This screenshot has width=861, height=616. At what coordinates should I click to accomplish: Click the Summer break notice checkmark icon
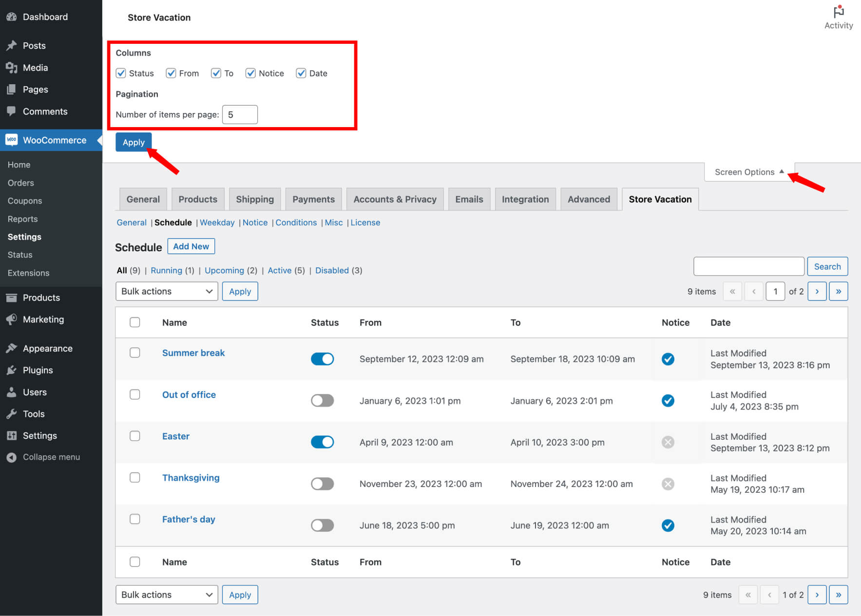(668, 359)
